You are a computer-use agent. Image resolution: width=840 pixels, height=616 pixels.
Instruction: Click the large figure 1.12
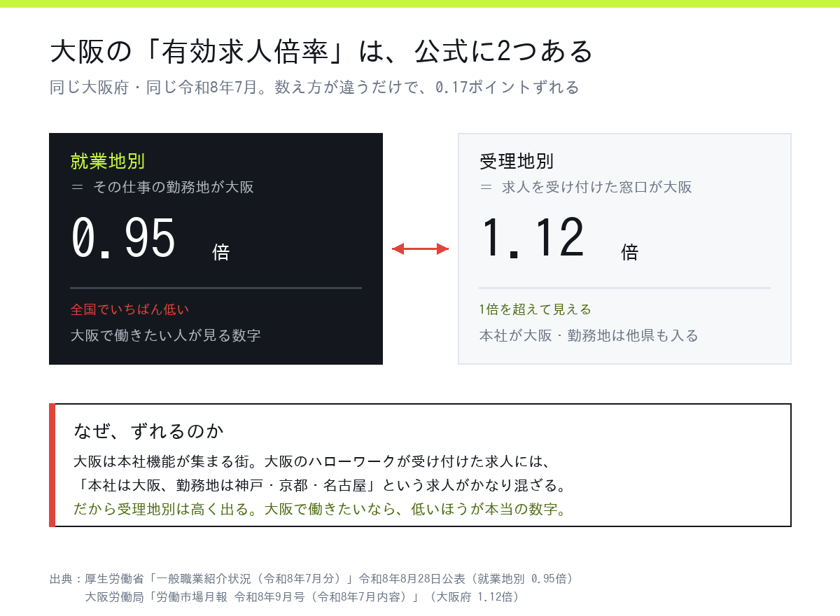[x=533, y=239]
